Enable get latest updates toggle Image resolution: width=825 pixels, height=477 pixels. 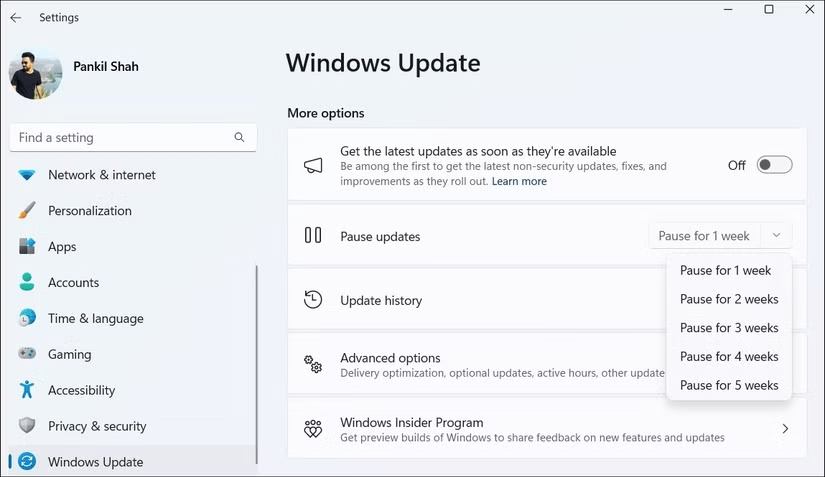pos(774,165)
